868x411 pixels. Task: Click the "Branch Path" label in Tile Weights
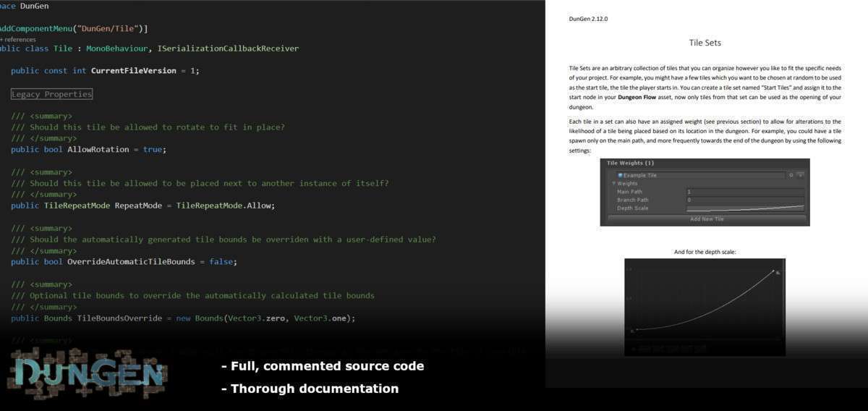633,200
